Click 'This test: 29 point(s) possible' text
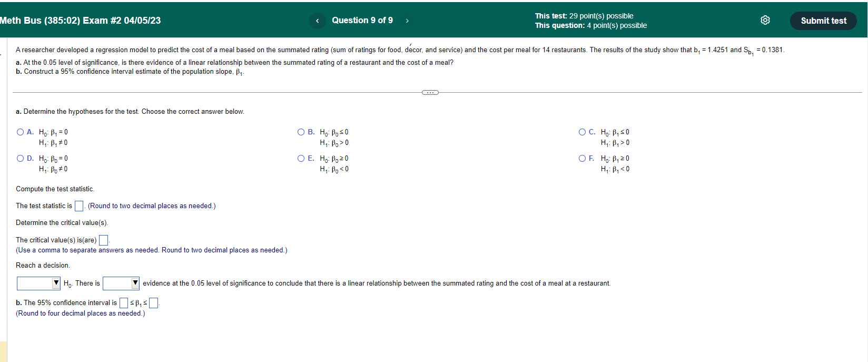Viewport: 868px width, 362px height. pos(584,16)
